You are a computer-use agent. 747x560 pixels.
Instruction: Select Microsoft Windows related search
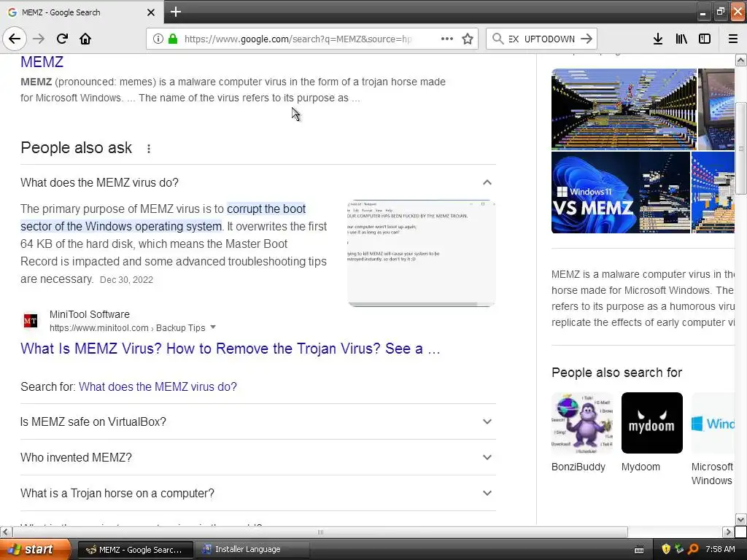pos(713,439)
